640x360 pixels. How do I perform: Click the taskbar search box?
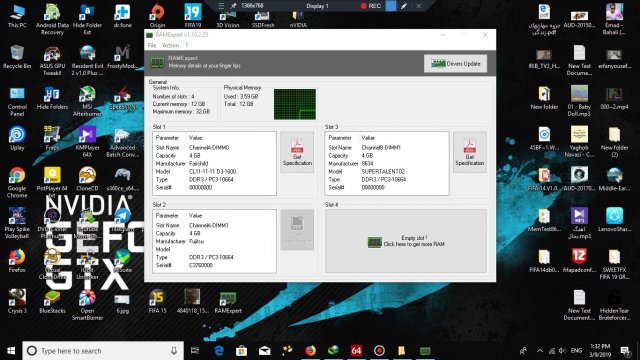tap(103, 351)
